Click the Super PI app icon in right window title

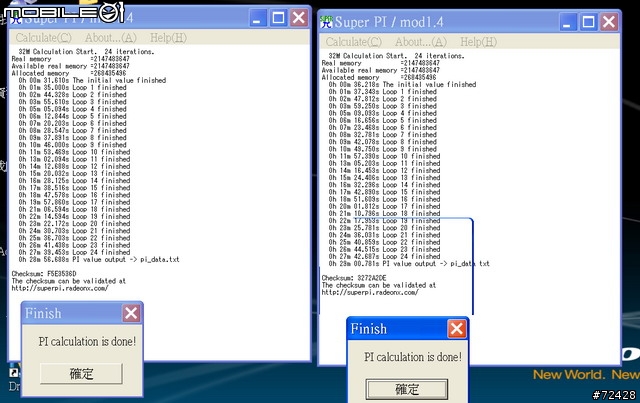pyautogui.click(x=326, y=22)
